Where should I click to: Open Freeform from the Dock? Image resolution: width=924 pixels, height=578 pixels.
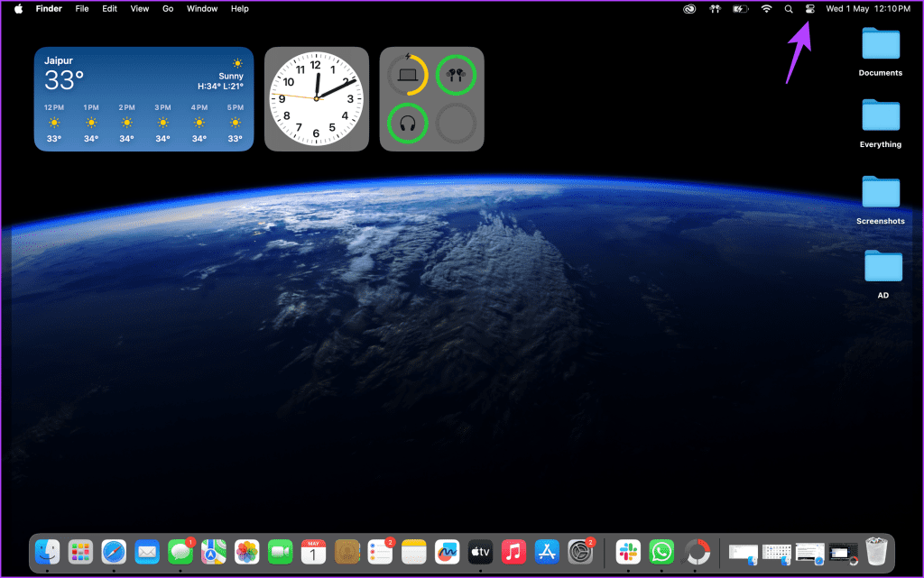click(x=447, y=553)
